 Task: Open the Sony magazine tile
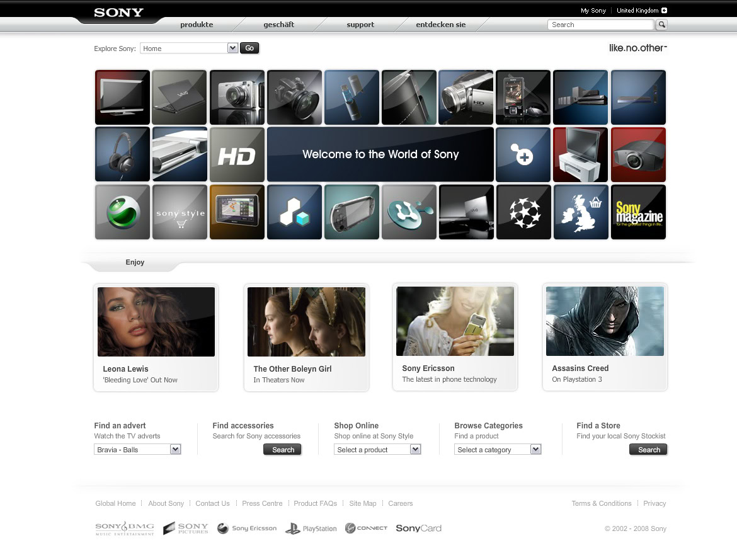pyautogui.click(x=638, y=212)
